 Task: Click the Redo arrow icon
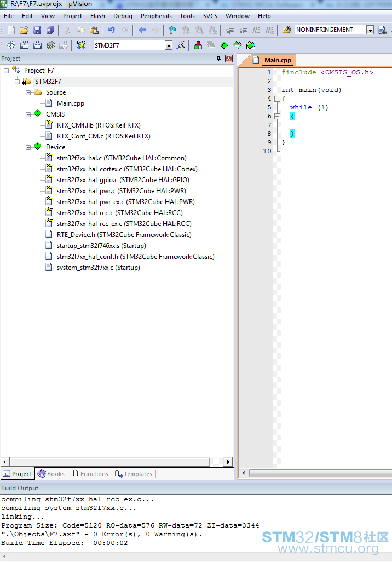(x=124, y=30)
